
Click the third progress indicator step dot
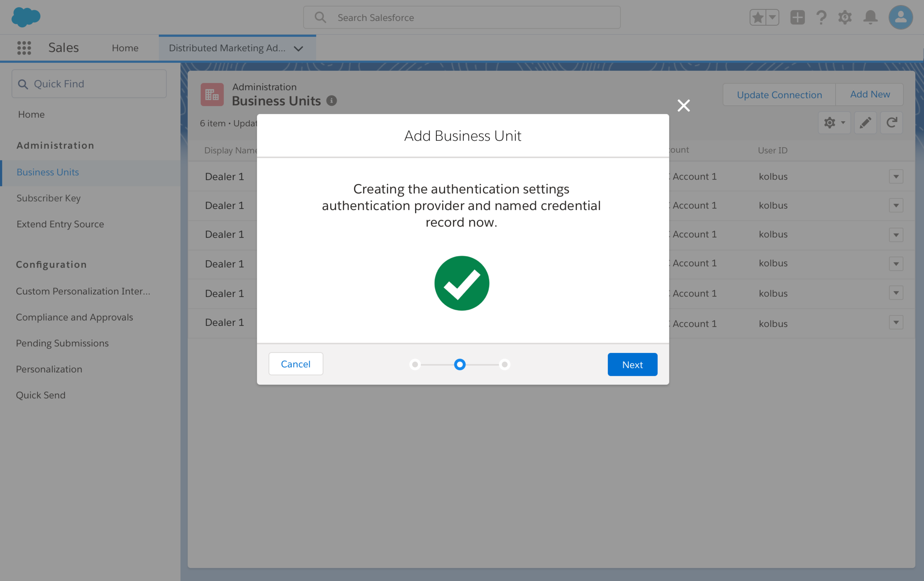[x=505, y=364]
